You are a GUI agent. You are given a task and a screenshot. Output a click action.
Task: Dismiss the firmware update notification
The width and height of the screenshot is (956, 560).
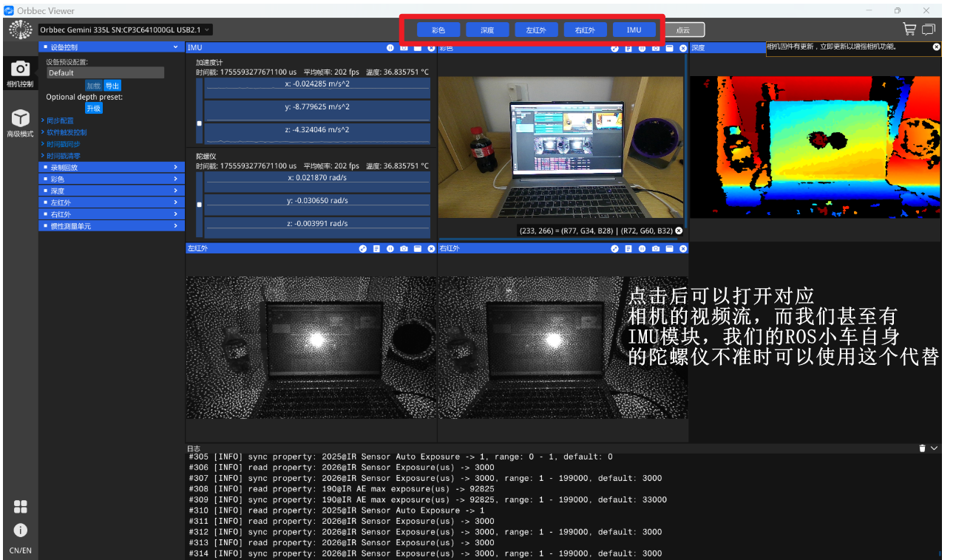tap(938, 47)
